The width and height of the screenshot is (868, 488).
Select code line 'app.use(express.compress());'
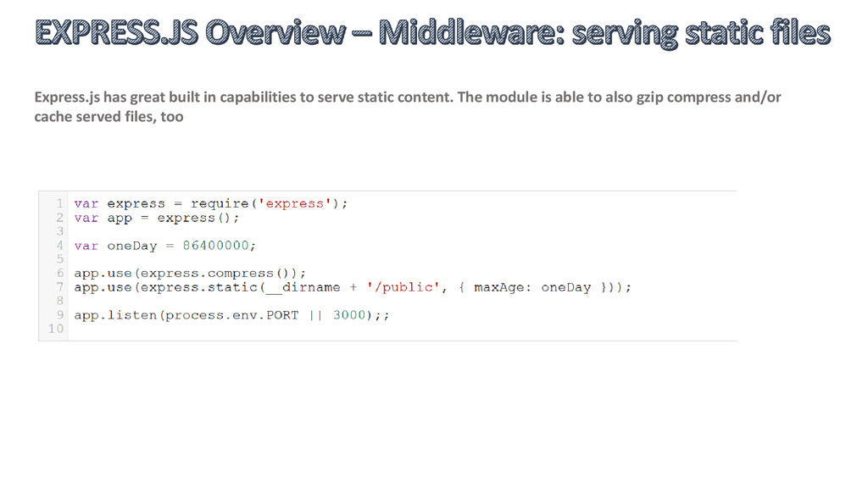click(x=190, y=274)
